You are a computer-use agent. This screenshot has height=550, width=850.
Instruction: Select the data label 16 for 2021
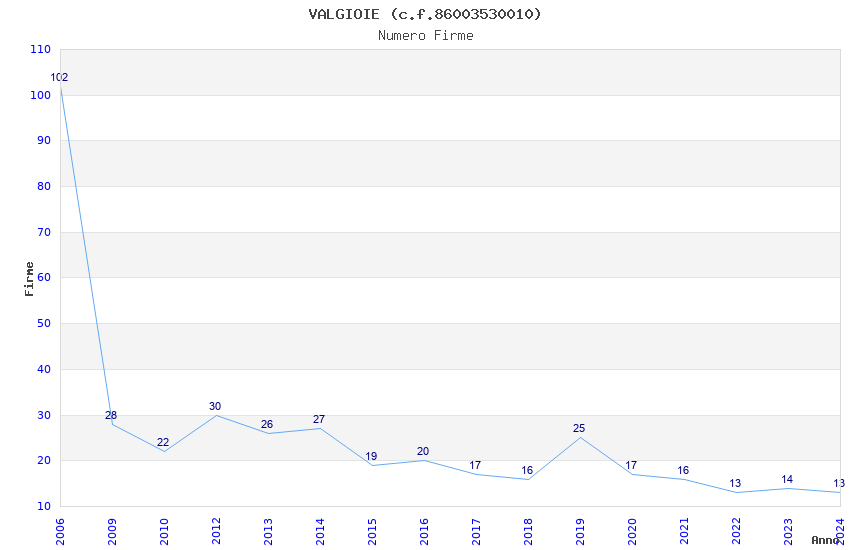click(x=683, y=470)
